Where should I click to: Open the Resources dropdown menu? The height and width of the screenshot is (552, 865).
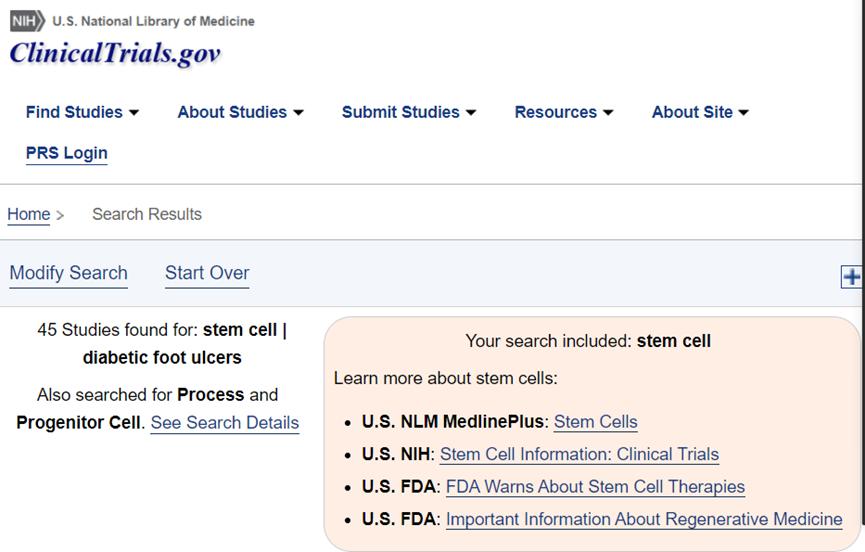(563, 112)
